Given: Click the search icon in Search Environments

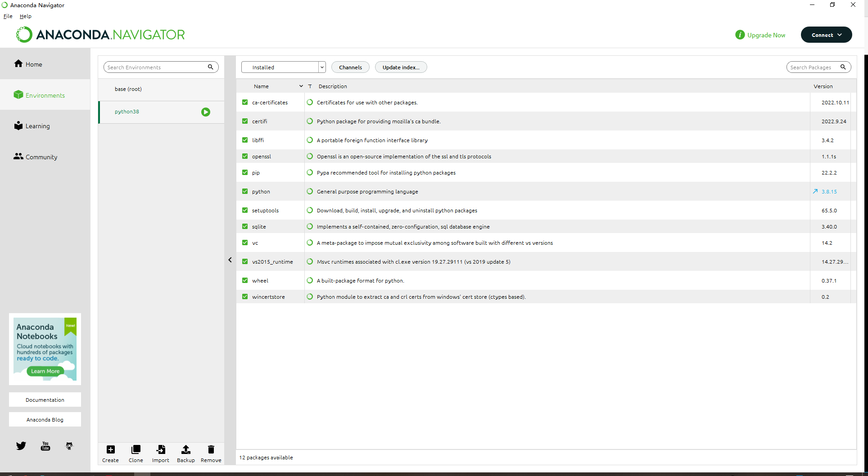Looking at the screenshot, I should tap(210, 67).
